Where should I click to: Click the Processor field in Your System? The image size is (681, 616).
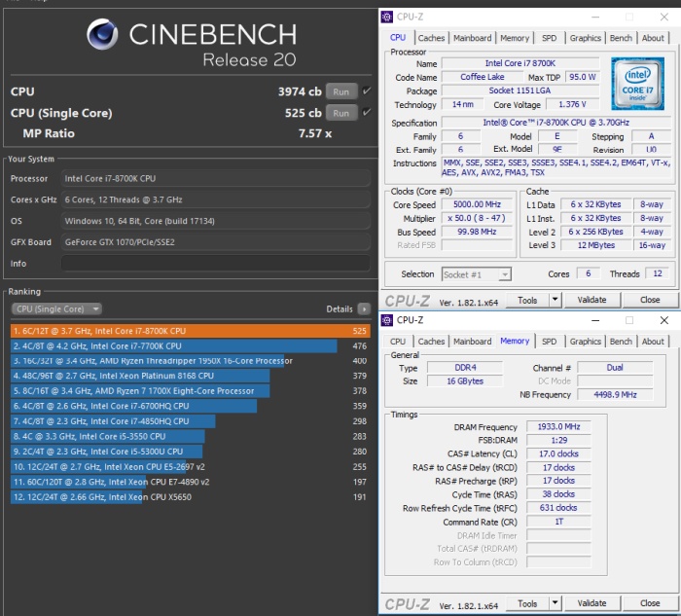pos(215,178)
